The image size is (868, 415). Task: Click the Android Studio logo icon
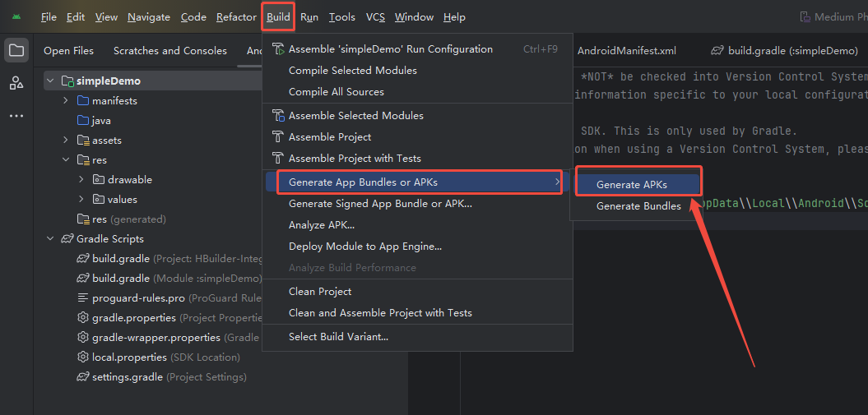point(16,17)
